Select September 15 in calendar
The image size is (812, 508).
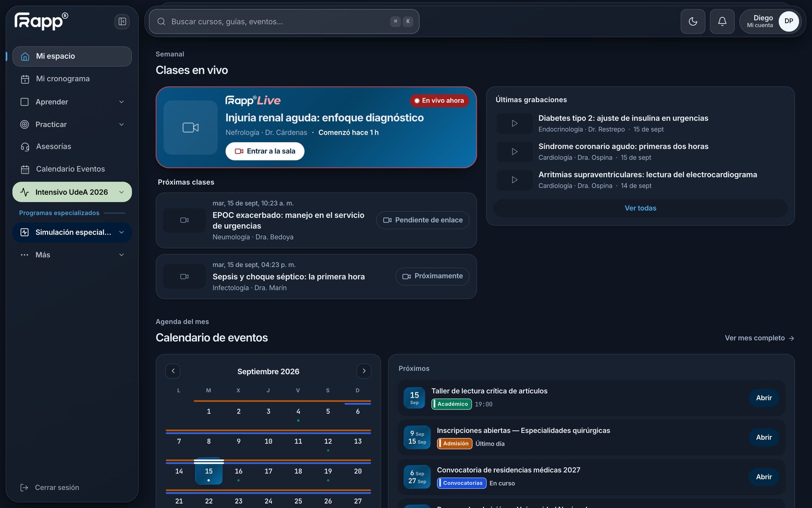point(209,471)
